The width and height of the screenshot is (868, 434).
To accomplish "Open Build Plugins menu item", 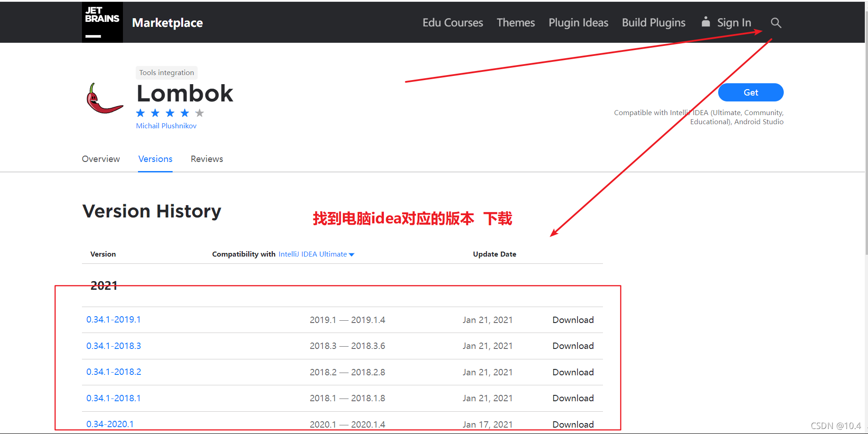I will (x=654, y=23).
